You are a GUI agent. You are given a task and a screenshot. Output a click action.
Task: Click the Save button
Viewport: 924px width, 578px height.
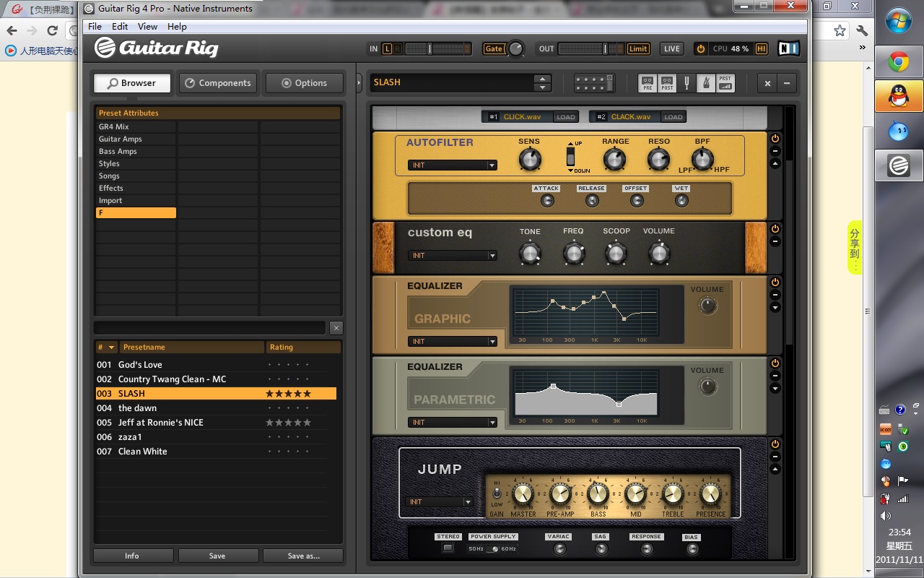click(217, 556)
